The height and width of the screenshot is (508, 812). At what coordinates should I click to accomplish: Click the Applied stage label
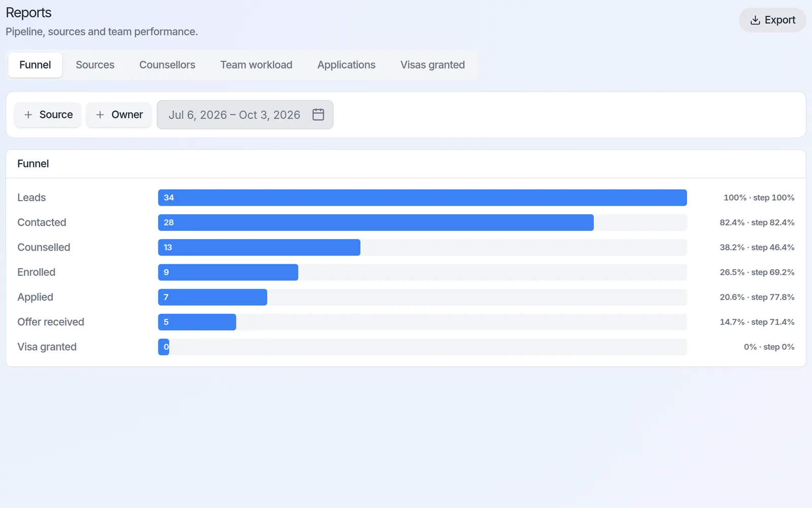click(35, 297)
